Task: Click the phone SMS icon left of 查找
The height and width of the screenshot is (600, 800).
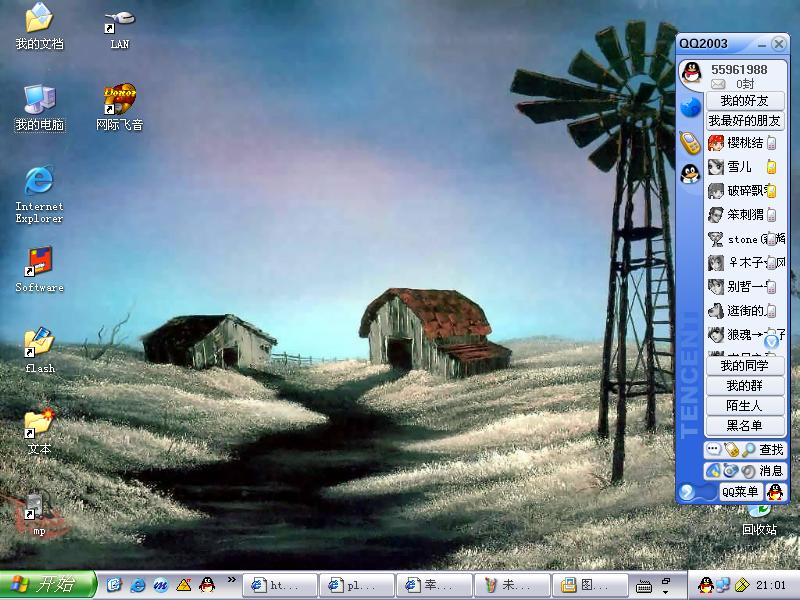Action: point(732,449)
